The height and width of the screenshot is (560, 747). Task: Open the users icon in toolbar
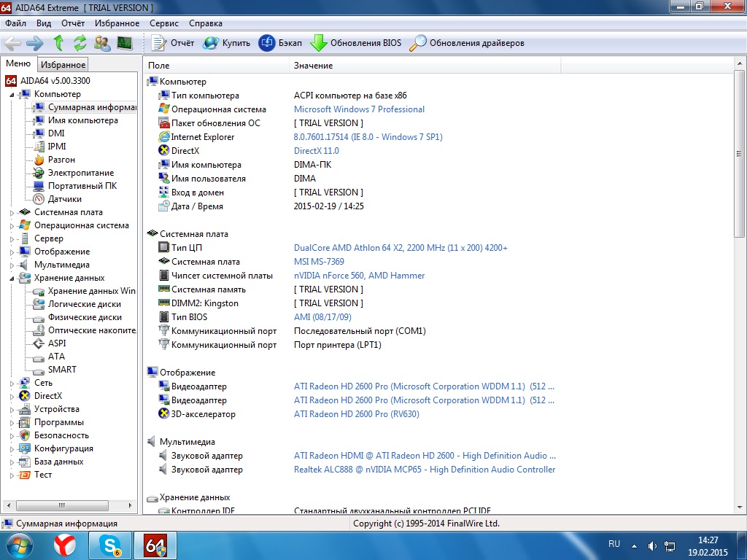[x=102, y=43]
